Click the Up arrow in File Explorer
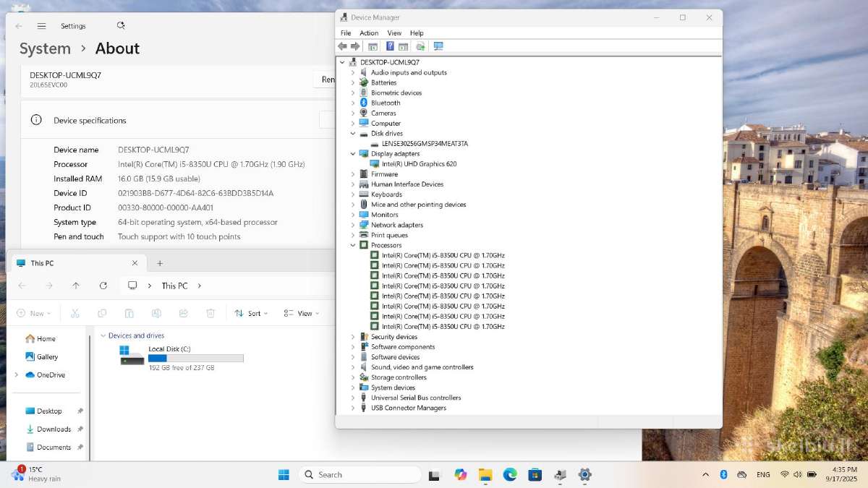This screenshot has width=868, height=488. click(x=76, y=286)
